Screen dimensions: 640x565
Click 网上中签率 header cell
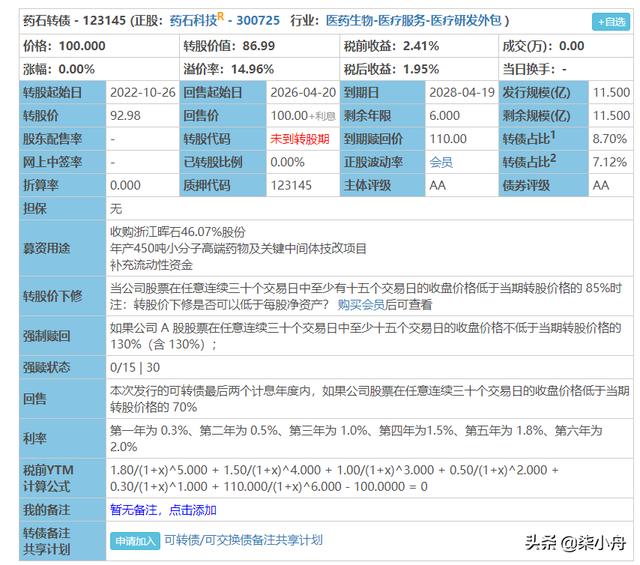coord(62,162)
